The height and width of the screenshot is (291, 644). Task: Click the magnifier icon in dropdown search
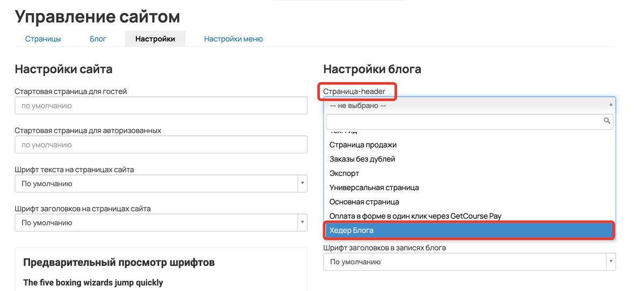coord(607,121)
